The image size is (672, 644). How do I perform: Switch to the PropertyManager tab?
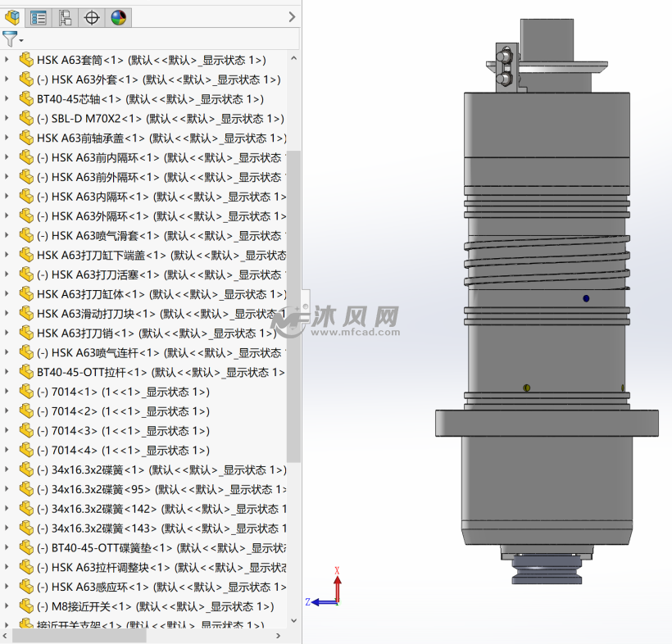pos(39,17)
